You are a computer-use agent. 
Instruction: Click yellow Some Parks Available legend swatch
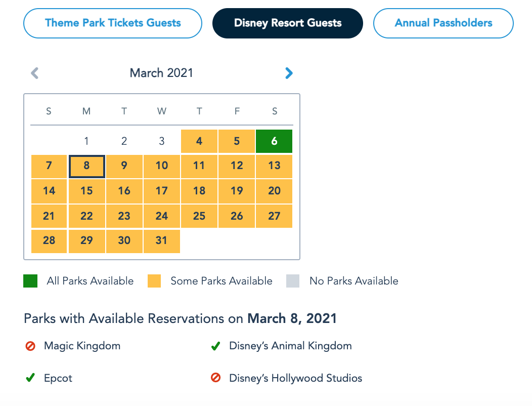click(154, 281)
